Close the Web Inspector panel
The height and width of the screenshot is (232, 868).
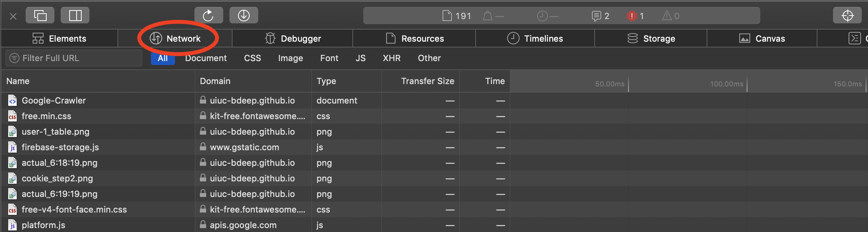(13, 16)
